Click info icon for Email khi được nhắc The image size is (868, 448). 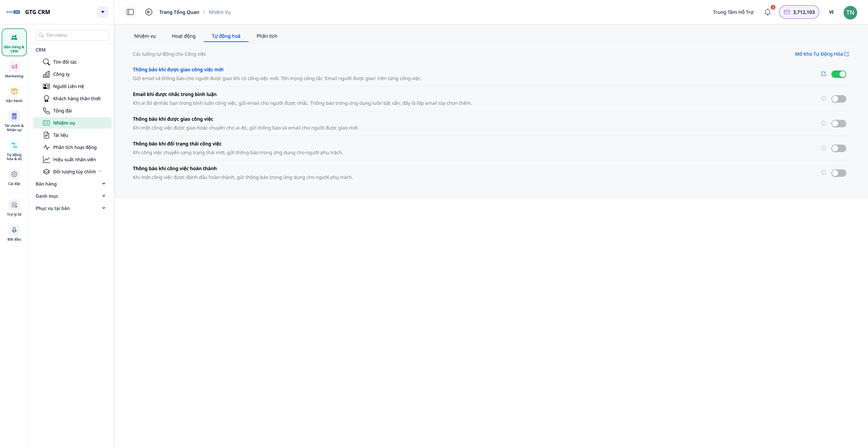click(x=823, y=99)
